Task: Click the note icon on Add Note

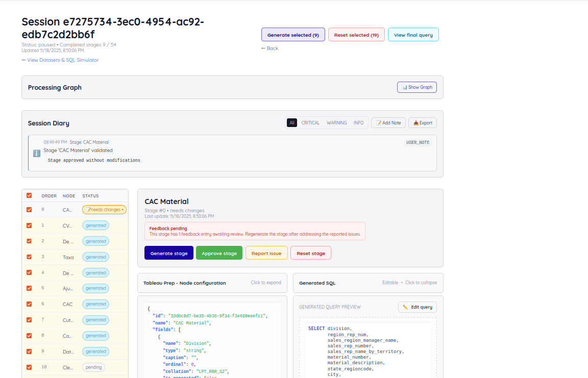Action: point(379,123)
